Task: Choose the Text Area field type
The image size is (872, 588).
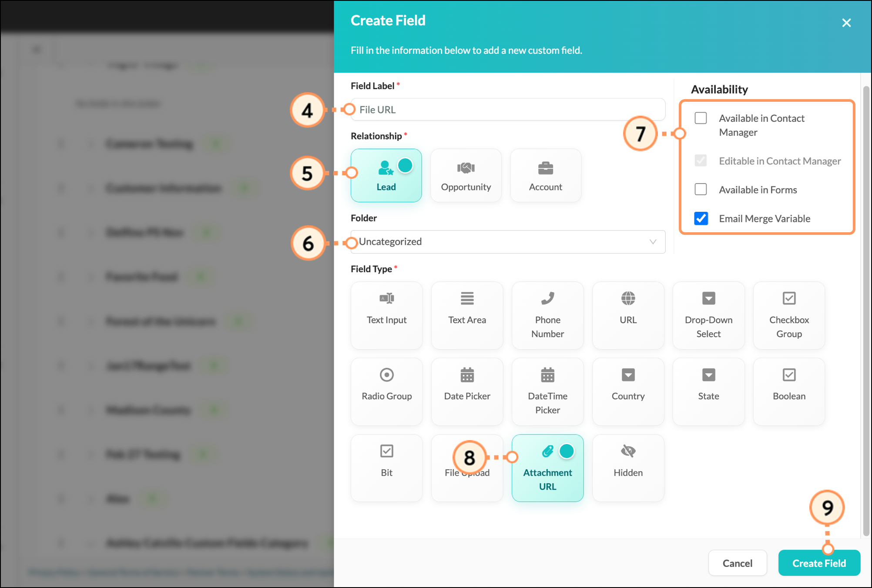Action: pyautogui.click(x=467, y=315)
